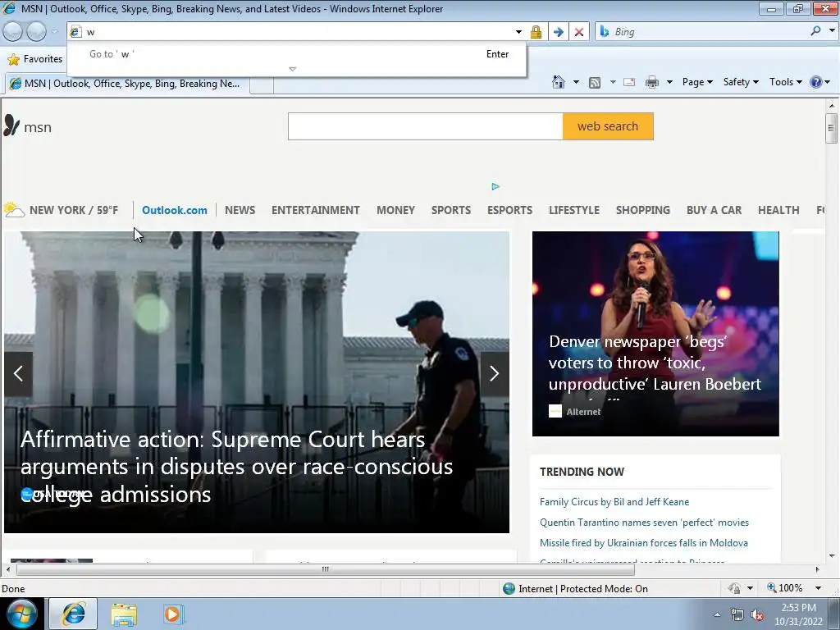The height and width of the screenshot is (630, 840).
Task: Show previous slide in headline carousel
Action: coord(18,373)
